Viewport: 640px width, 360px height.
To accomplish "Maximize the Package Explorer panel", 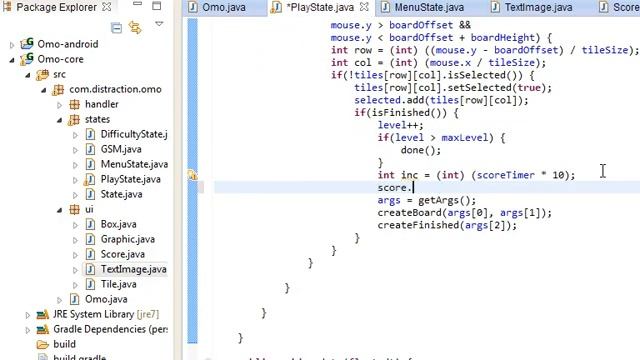I will pyautogui.click(x=157, y=6).
